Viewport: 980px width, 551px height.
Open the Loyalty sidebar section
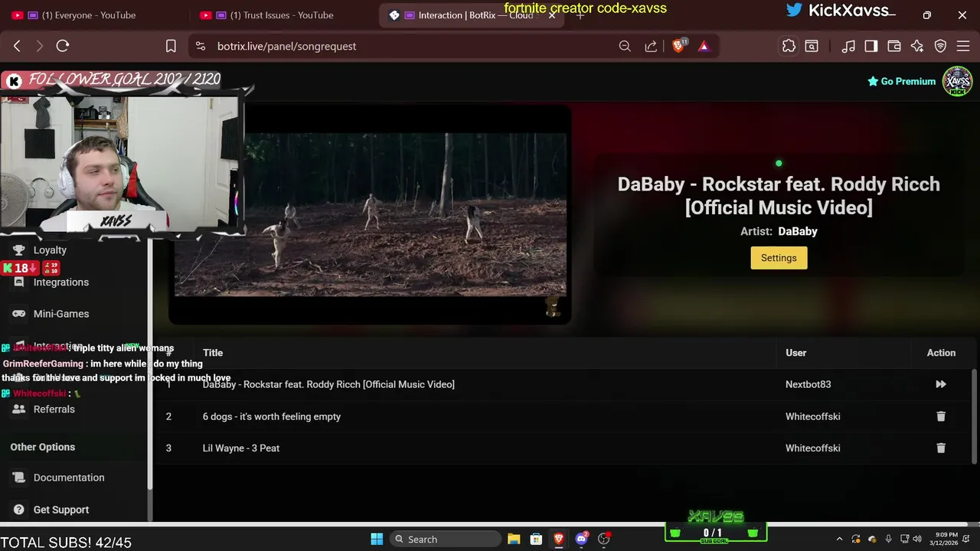click(50, 250)
